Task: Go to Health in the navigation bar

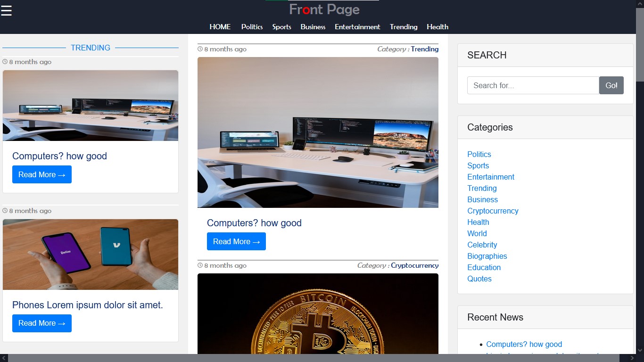Action: point(437,27)
